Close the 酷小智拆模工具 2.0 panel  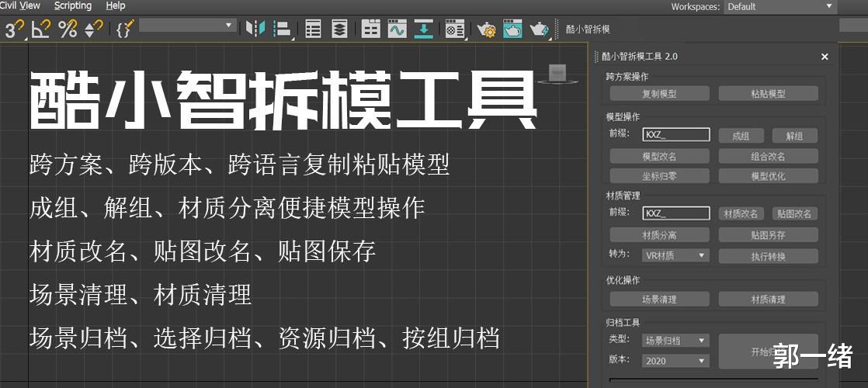[825, 57]
